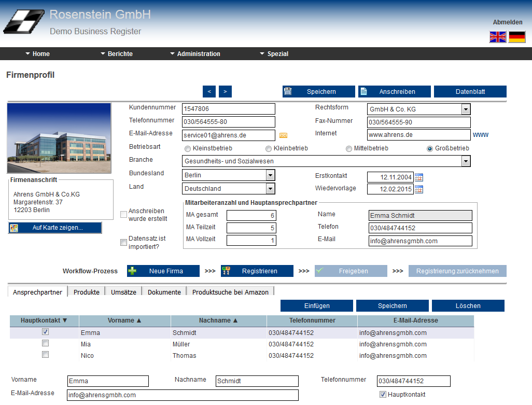The width and height of the screenshot is (532, 405).
Task: Open the Wiedervorlage calendar picker icon
Action: click(419, 189)
